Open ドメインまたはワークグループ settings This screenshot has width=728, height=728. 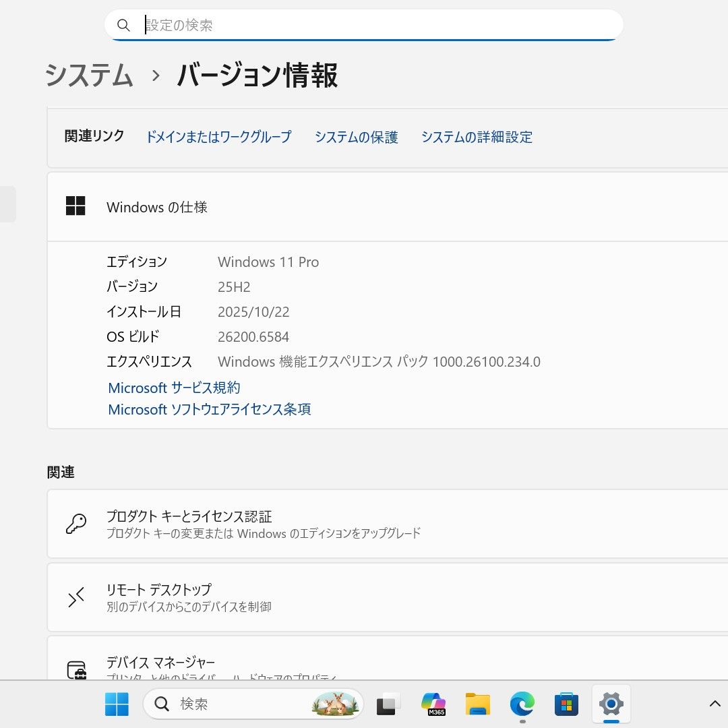(x=218, y=137)
